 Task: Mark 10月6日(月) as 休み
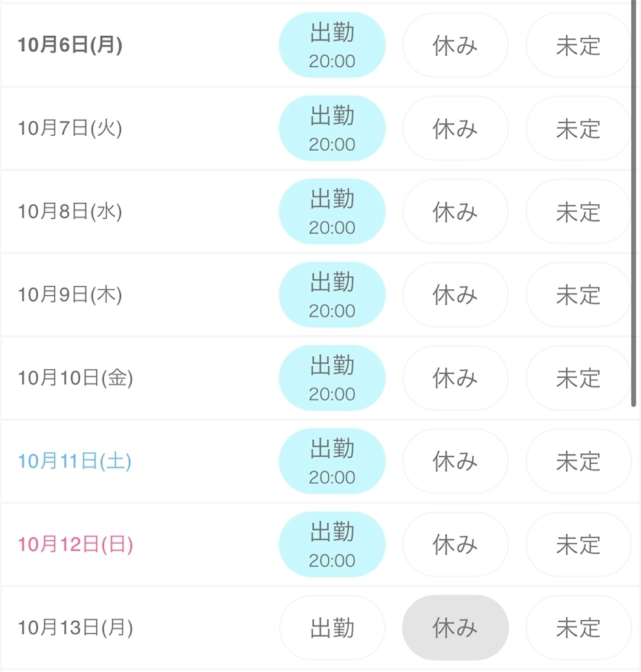click(x=455, y=46)
